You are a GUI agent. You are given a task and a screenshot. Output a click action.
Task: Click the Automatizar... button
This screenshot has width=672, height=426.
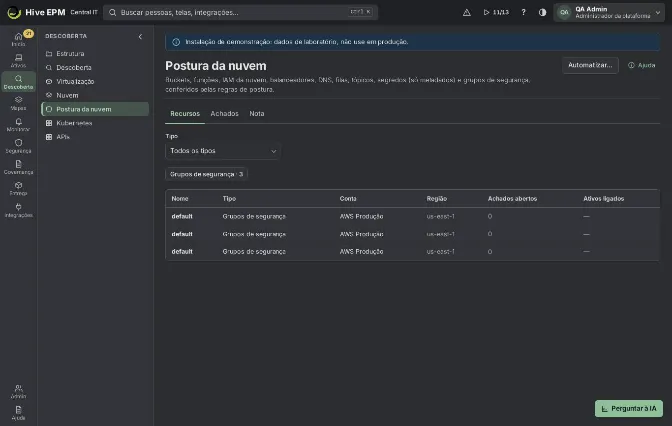[590, 65]
